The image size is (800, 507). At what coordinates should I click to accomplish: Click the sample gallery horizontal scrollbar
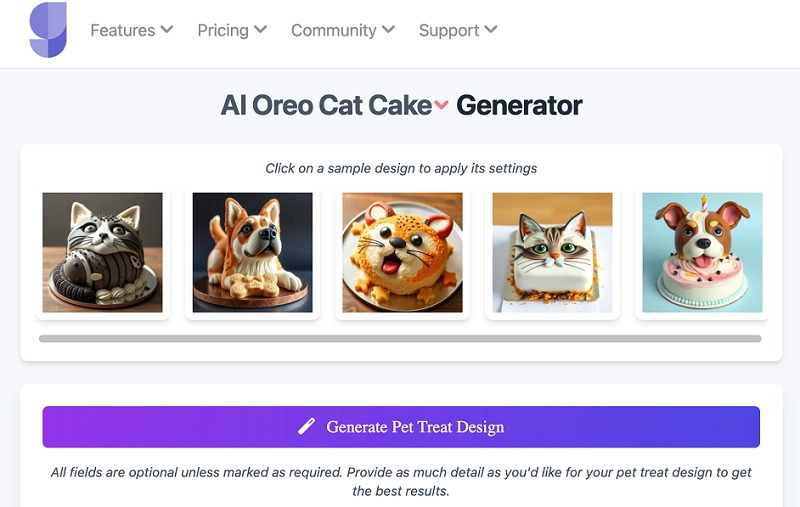400,339
